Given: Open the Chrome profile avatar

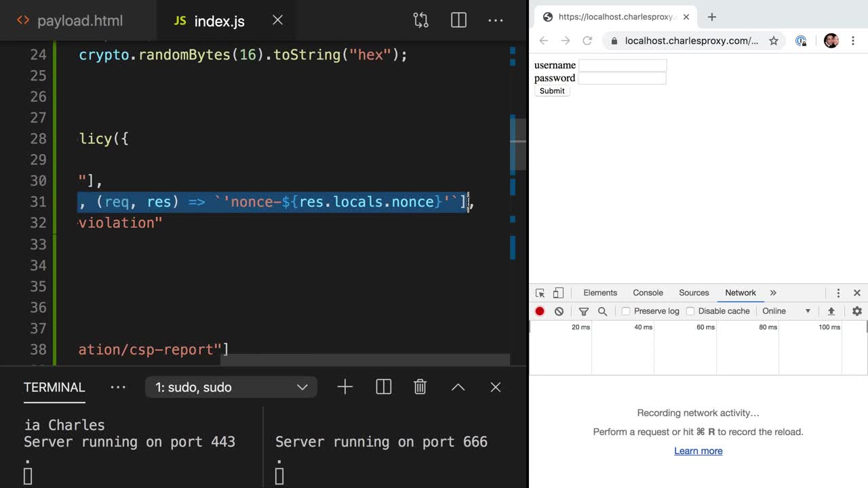Looking at the screenshot, I should coord(831,41).
